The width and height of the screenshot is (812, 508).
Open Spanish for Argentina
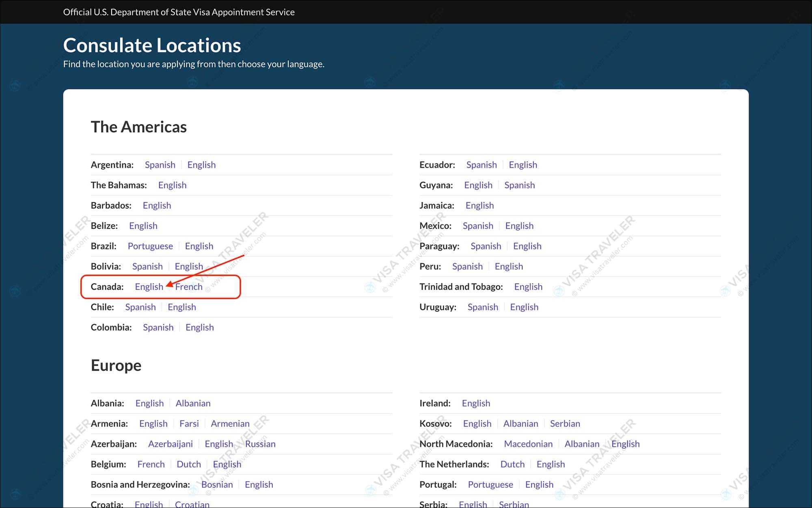(x=160, y=165)
